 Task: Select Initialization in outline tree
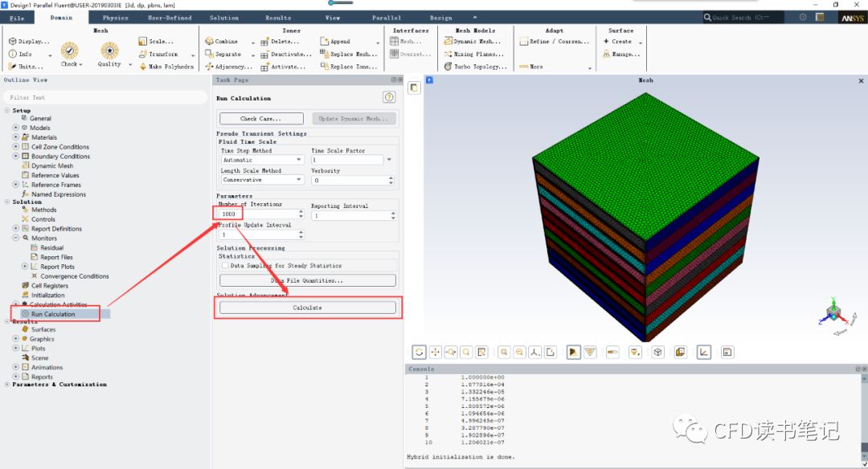point(47,295)
